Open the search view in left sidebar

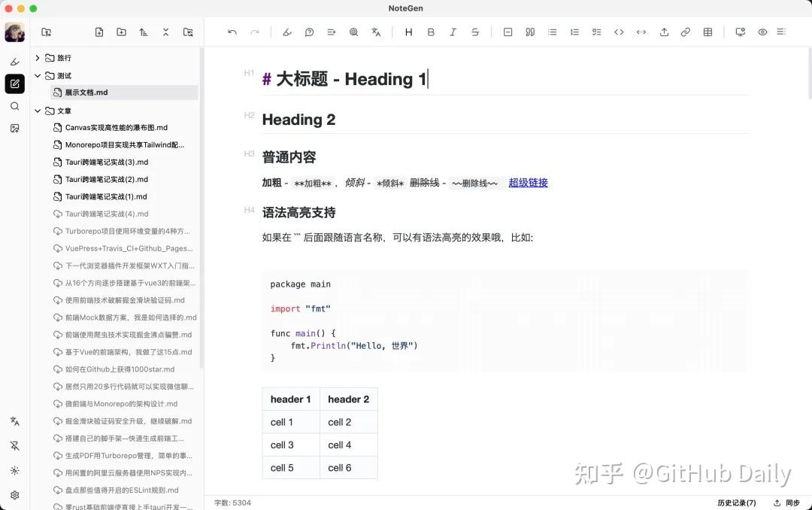pyautogui.click(x=14, y=106)
